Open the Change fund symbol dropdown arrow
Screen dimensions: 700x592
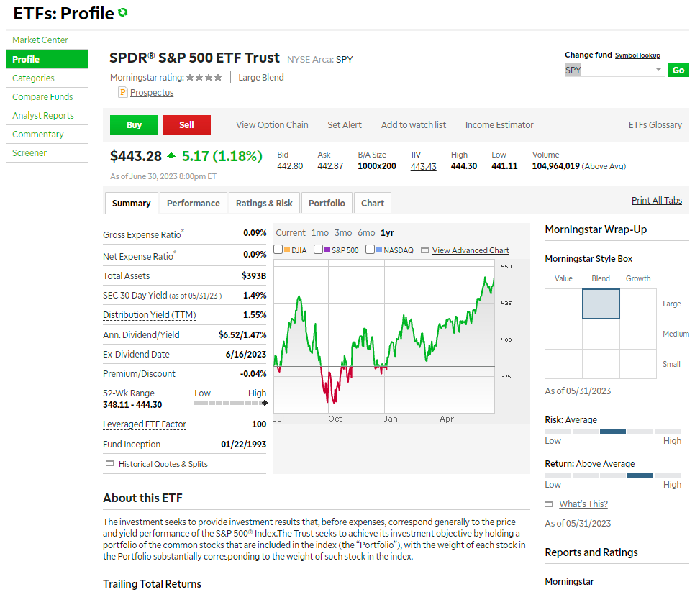[x=658, y=70]
